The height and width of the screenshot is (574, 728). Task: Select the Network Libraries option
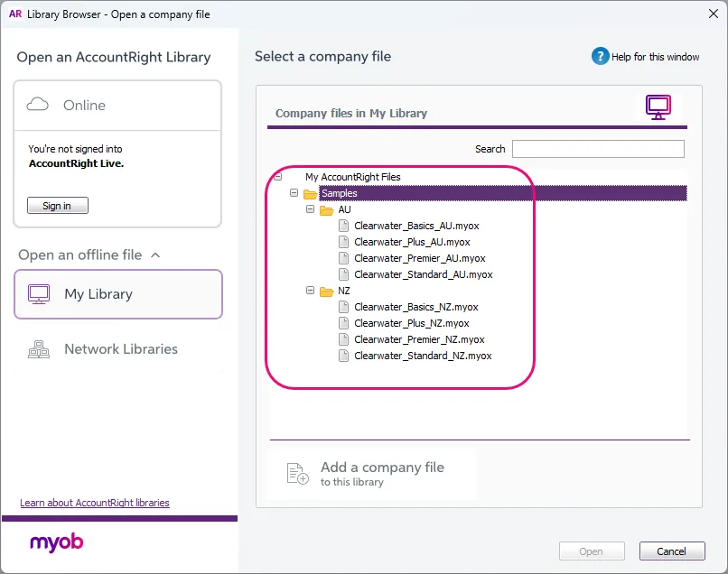tap(118, 349)
